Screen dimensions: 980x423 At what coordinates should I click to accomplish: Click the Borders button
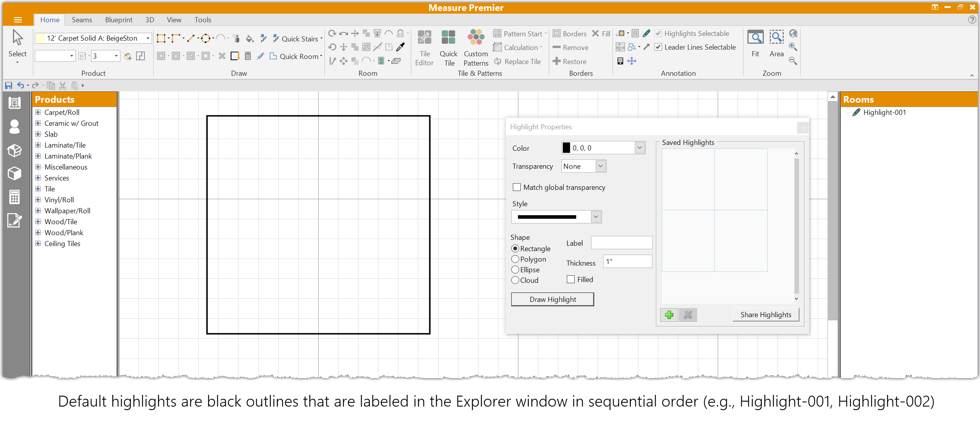click(570, 34)
